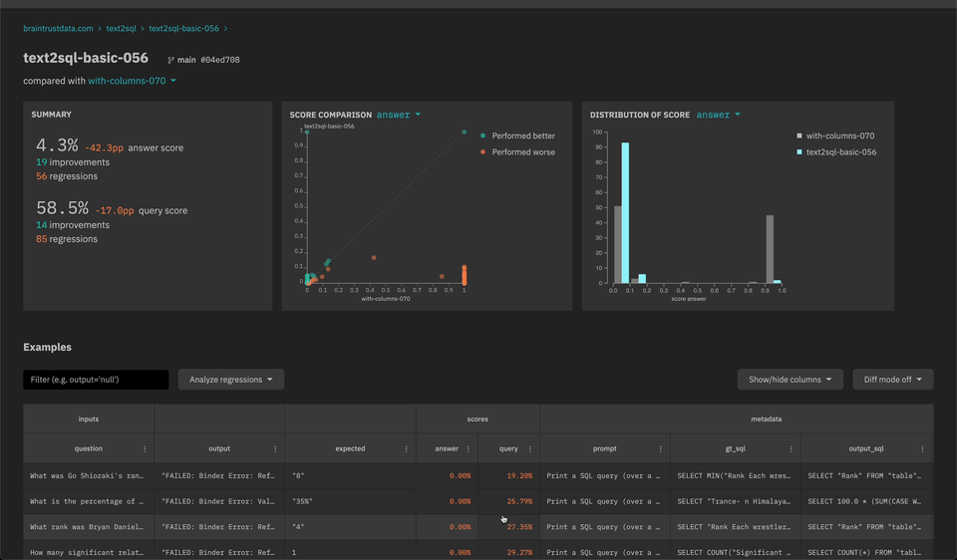The image size is (957, 560).
Task: Click the examples filter input field
Action: tap(96, 380)
